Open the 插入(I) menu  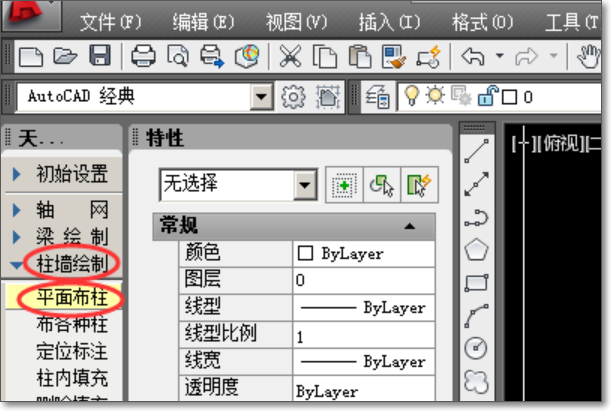click(x=389, y=22)
